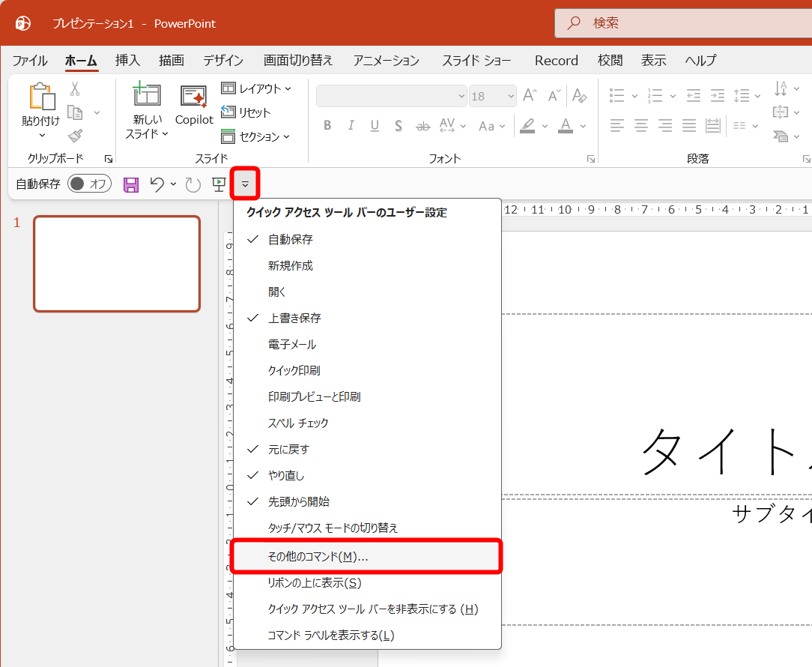The height and width of the screenshot is (667, 812).
Task: Click the Save icon in Quick Access Toolbar
Action: (130, 184)
